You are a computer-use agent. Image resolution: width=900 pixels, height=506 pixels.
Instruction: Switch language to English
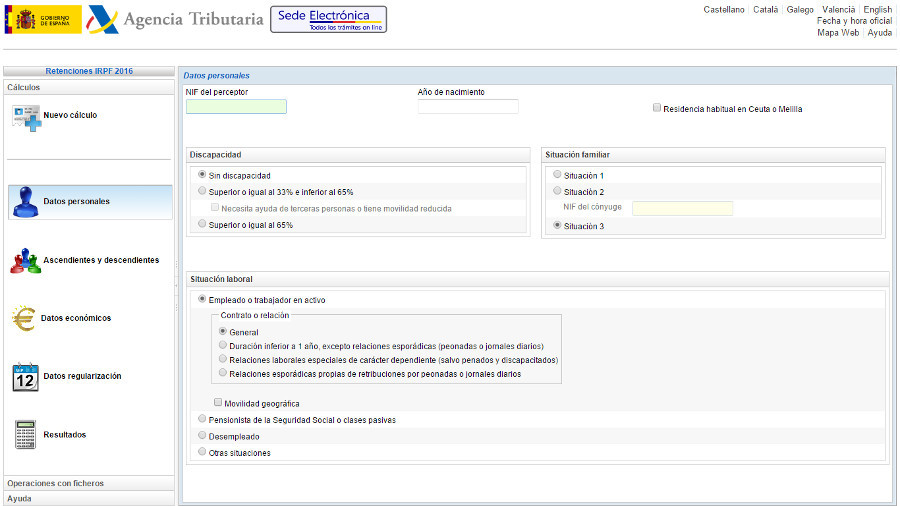click(877, 9)
